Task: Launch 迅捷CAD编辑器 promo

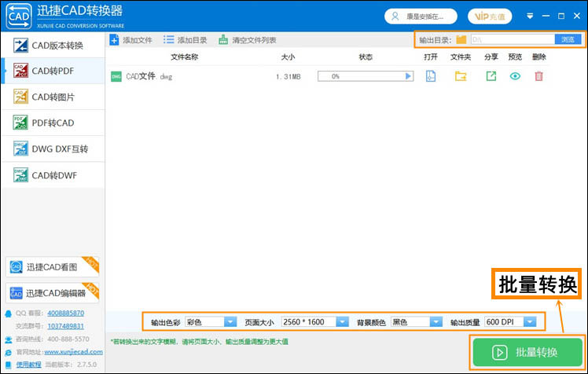Action: pyautogui.click(x=52, y=293)
